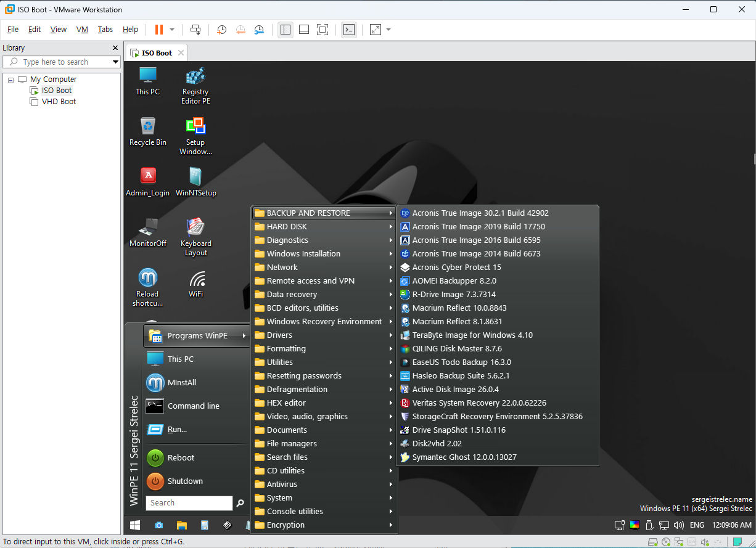
Task: Open the library search dropdown arrow
Action: (115, 62)
